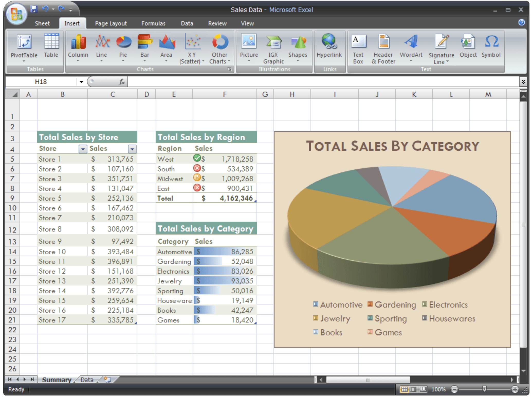Expand the Name Box dropdown
This screenshot has width=532, height=397.
tap(81, 82)
